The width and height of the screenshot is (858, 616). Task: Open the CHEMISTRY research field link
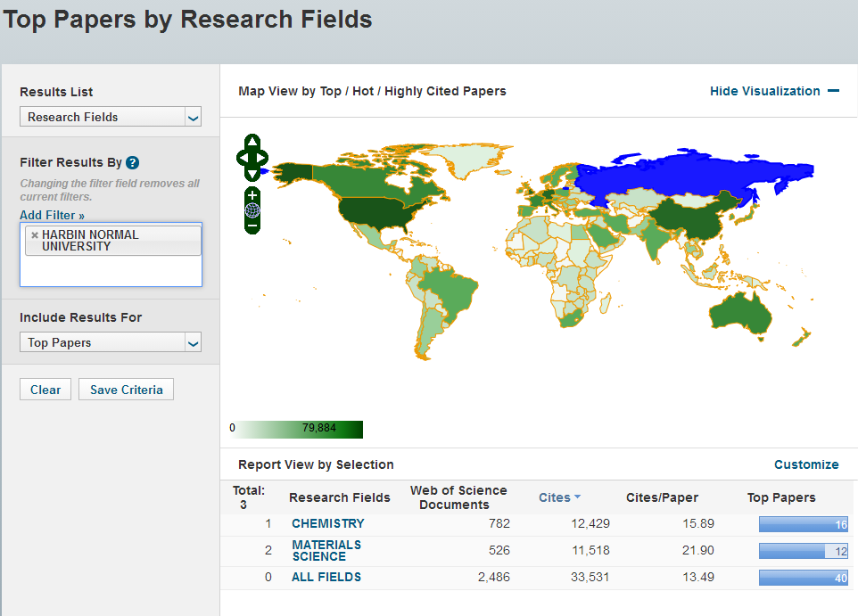point(327,523)
